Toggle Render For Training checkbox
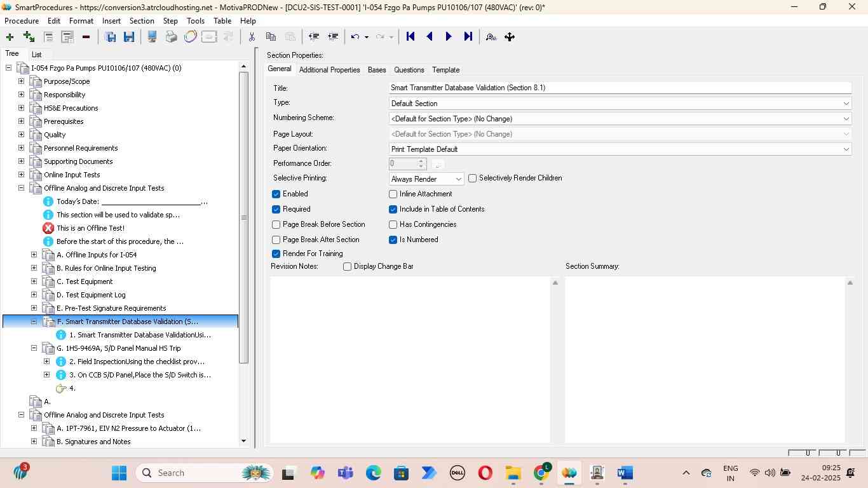The image size is (868, 488). click(x=276, y=254)
